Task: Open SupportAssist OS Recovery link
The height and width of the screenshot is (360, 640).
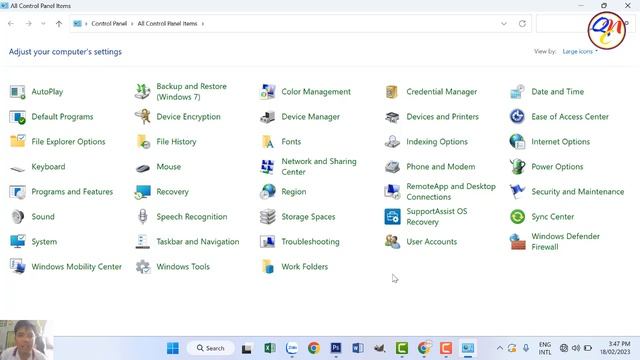Action: click(437, 217)
